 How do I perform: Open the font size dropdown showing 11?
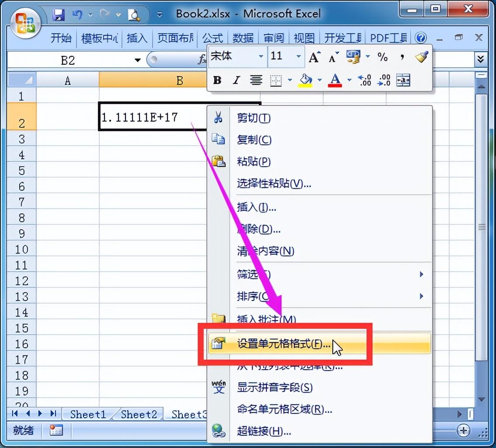click(x=298, y=56)
